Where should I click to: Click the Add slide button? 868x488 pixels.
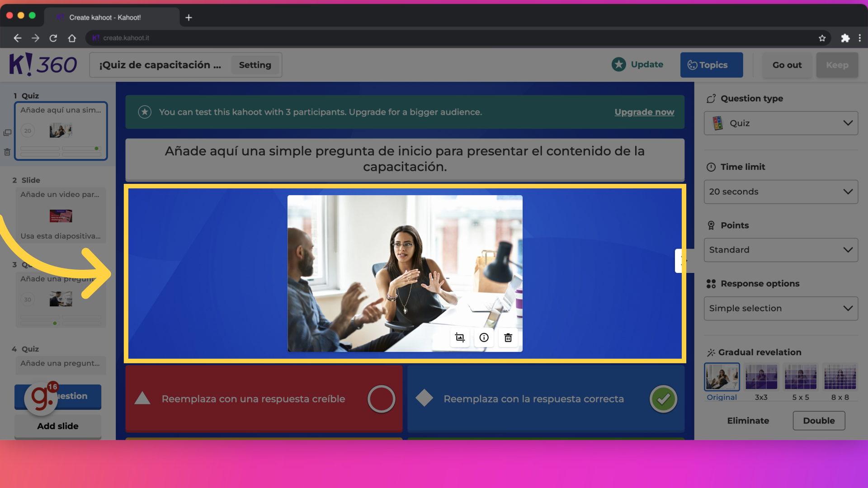point(58,426)
